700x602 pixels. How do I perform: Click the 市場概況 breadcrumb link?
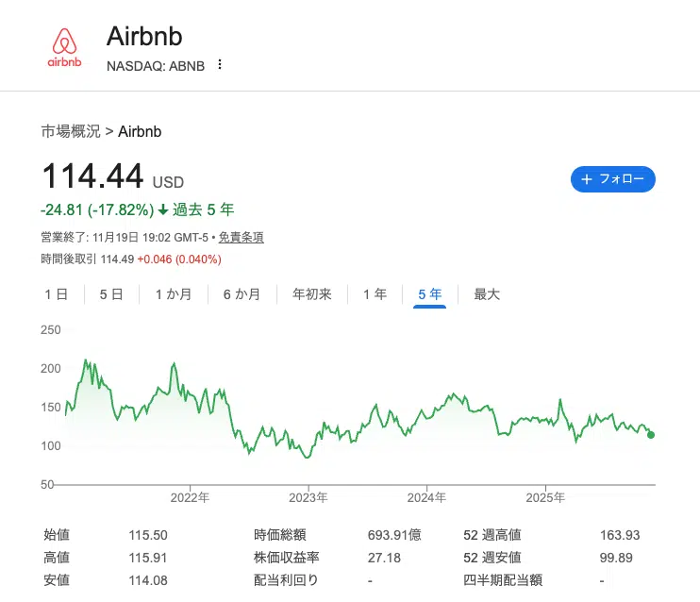70,131
